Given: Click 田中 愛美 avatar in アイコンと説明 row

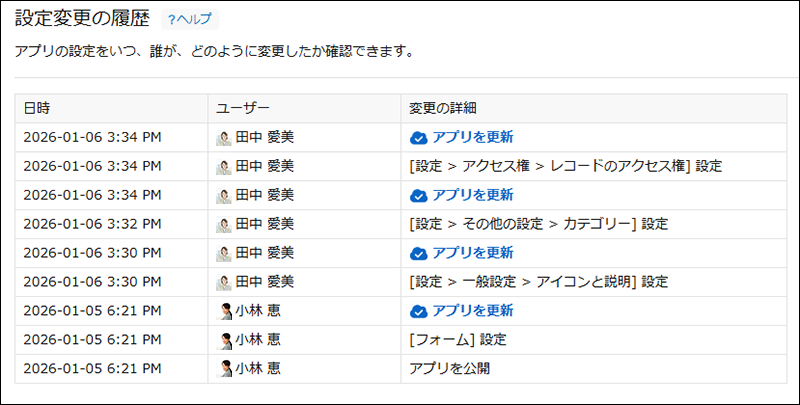Looking at the screenshot, I should pos(223,282).
